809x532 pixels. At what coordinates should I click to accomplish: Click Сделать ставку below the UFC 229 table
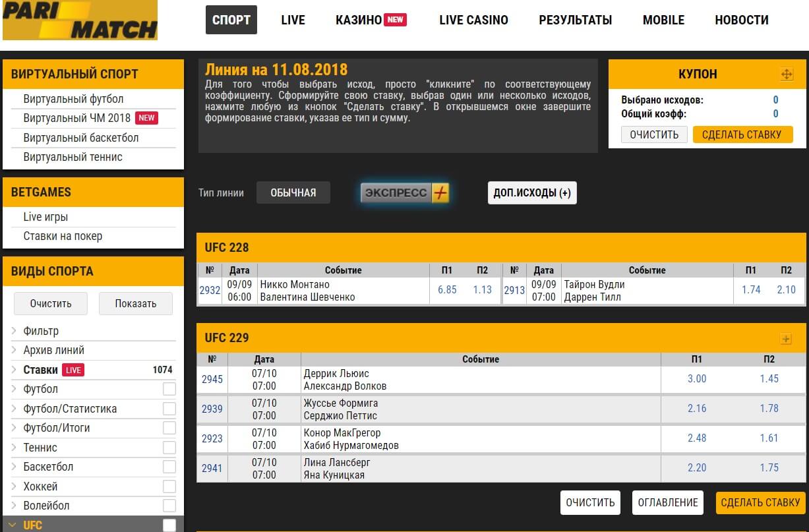pyautogui.click(x=761, y=502)
